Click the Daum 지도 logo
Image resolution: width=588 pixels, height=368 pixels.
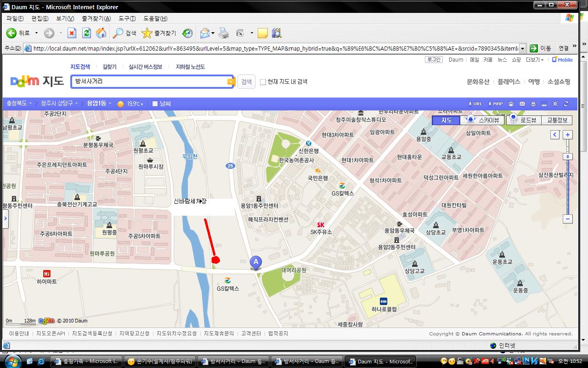[x=37, y=82]
